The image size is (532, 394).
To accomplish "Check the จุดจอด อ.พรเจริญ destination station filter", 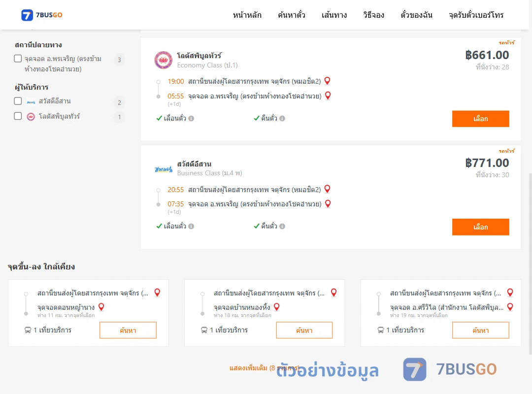I will (x=18, y=59).
